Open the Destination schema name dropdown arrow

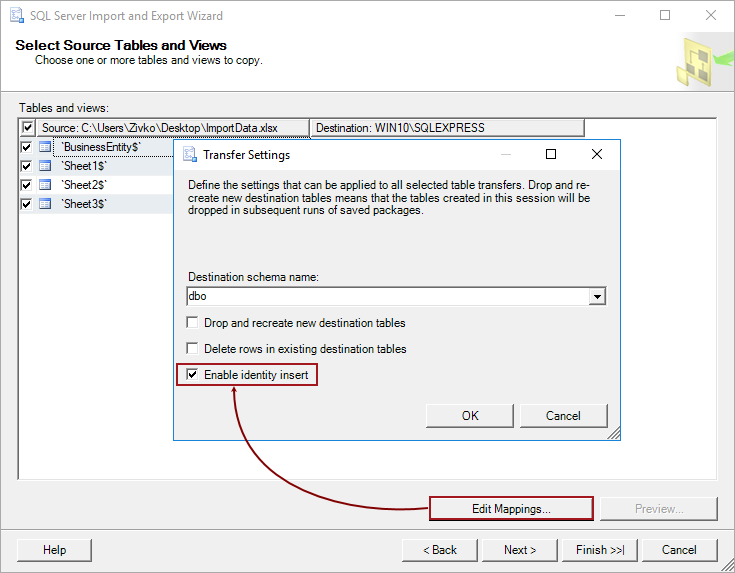point(597,296)
